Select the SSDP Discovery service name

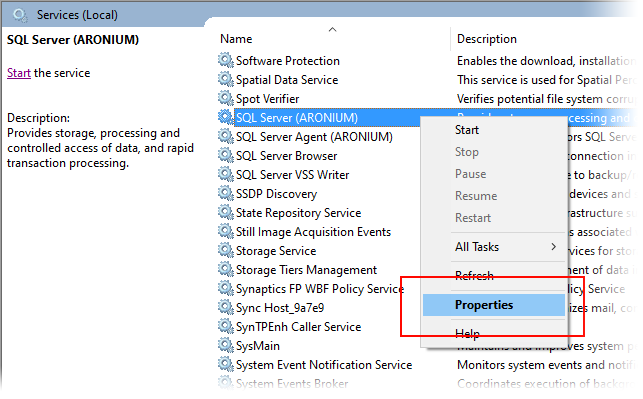[276, 194]
